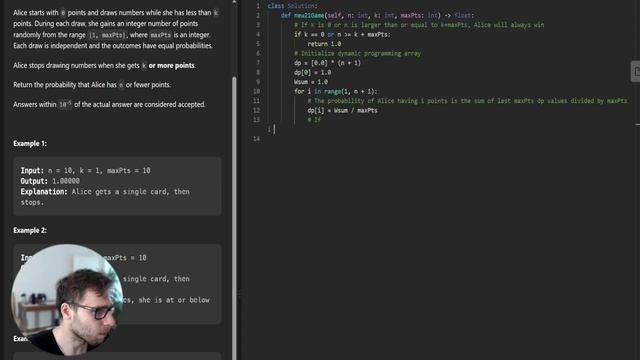Click 'Answers within 10^-5' sentence
Viewport: 640px width, 360px height.
click(109, 104)
